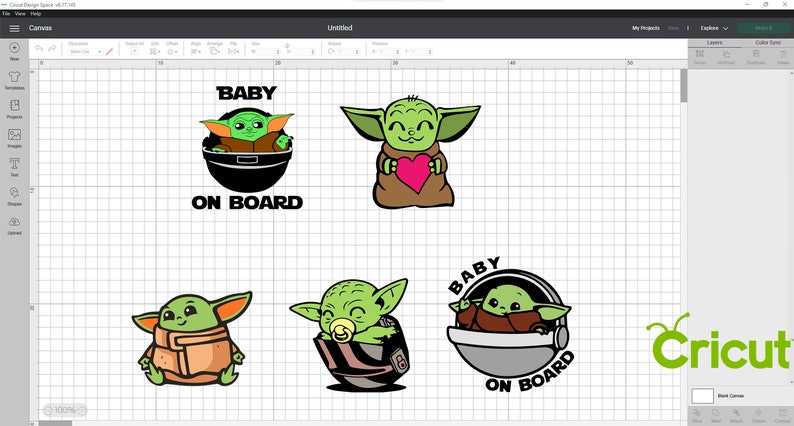Select the Yoda with pacifier design

(x=350, y=334)
